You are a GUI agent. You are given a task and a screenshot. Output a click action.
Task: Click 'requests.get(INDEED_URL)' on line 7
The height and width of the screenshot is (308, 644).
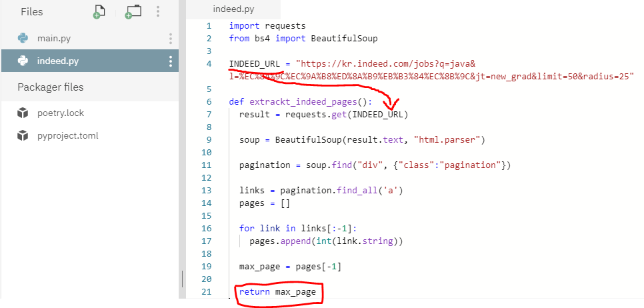coord(347,115)
